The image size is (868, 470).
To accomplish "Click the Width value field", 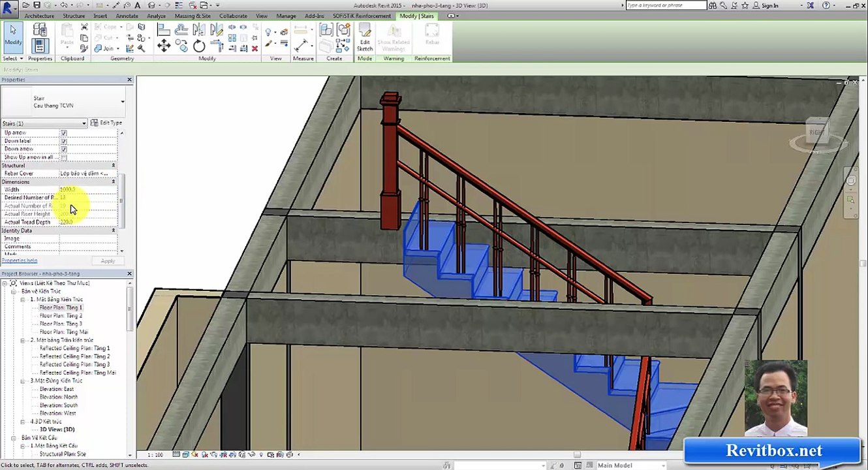I will click(87, 190).
